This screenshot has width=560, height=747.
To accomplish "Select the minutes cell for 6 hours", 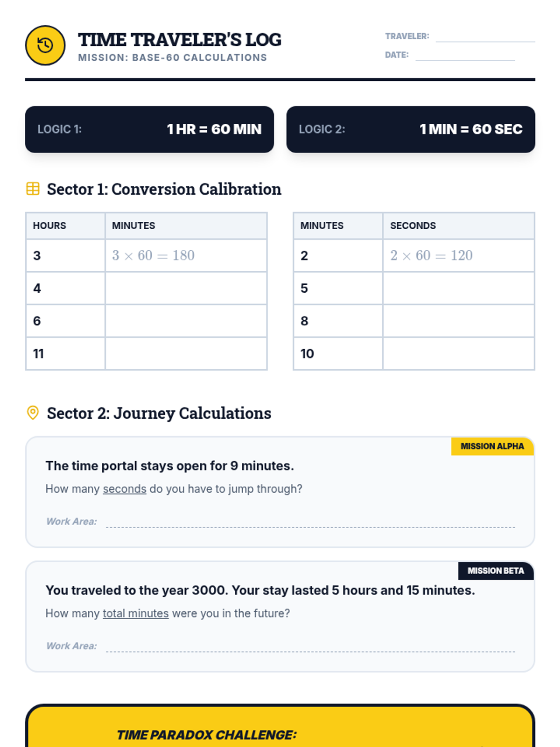I will click(186, 321).
